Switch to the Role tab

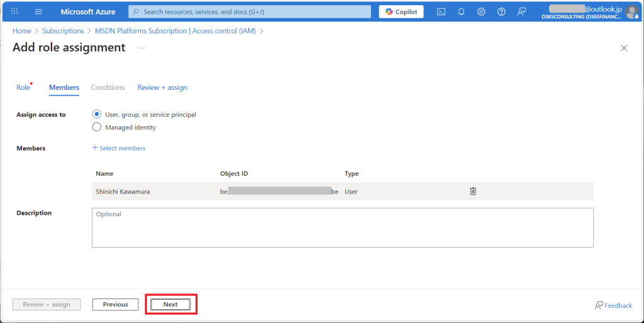tap(23, 87)
